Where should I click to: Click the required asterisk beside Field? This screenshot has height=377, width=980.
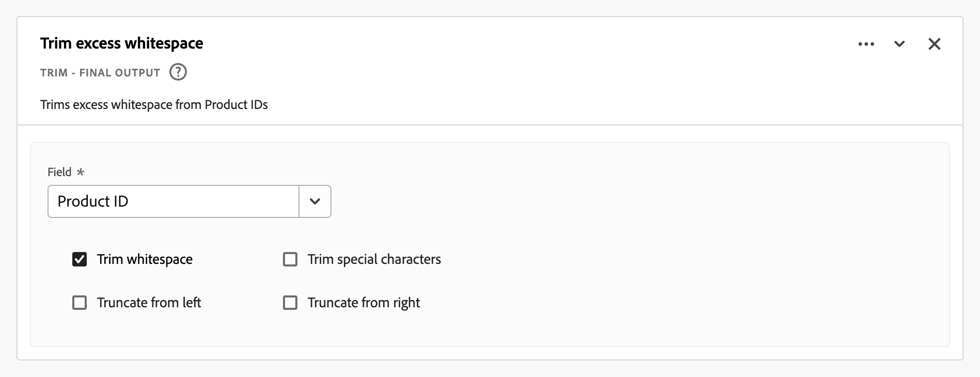(80, 172)
